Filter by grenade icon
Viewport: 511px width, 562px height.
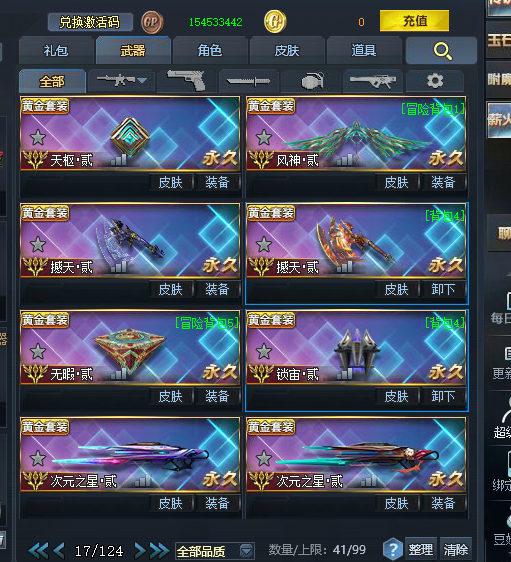click(311, 81)
